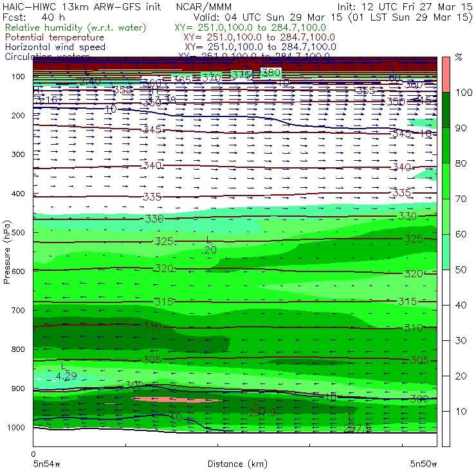476x476 pixels.
Task: Click the '800' pressure axis tick label
Action: click(18, 349)
